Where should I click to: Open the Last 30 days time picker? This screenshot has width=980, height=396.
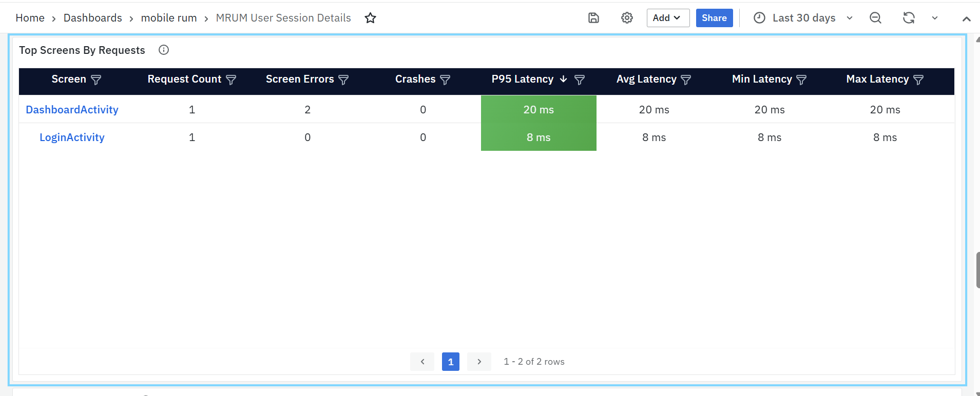click(x=803, y=18)
